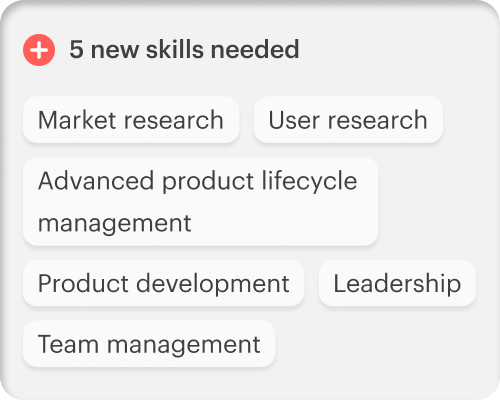Viewport: 500px width, 400px height.
Task: Click the word 'Team' in last chip
Action: click(x=68, y=344)
